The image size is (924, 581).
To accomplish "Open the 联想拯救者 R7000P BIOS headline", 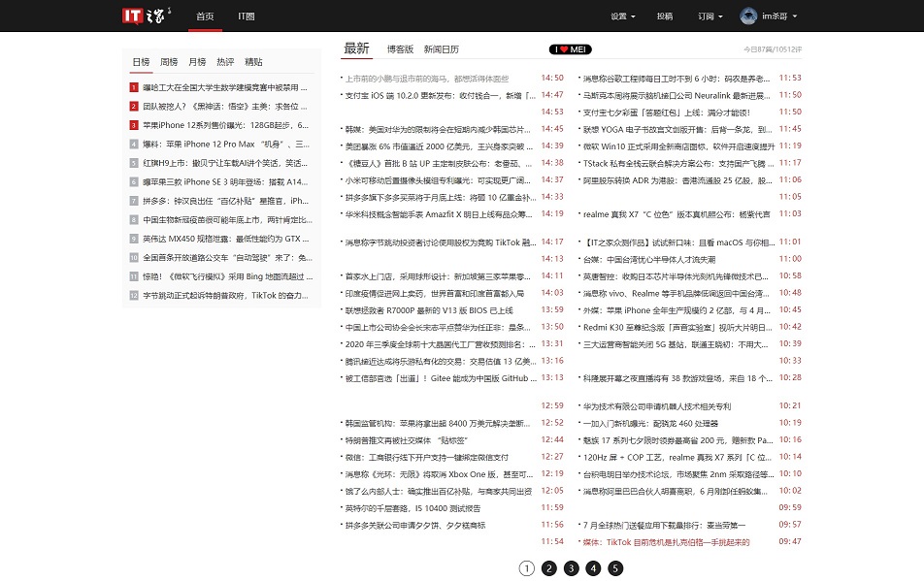I will tap(429, 310).
